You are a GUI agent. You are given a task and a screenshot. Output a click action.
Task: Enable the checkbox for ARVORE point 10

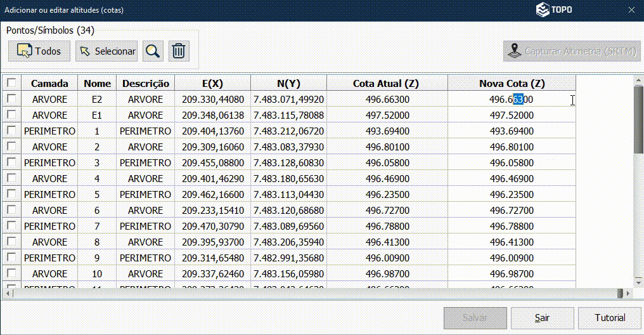[x=11, y=273]
